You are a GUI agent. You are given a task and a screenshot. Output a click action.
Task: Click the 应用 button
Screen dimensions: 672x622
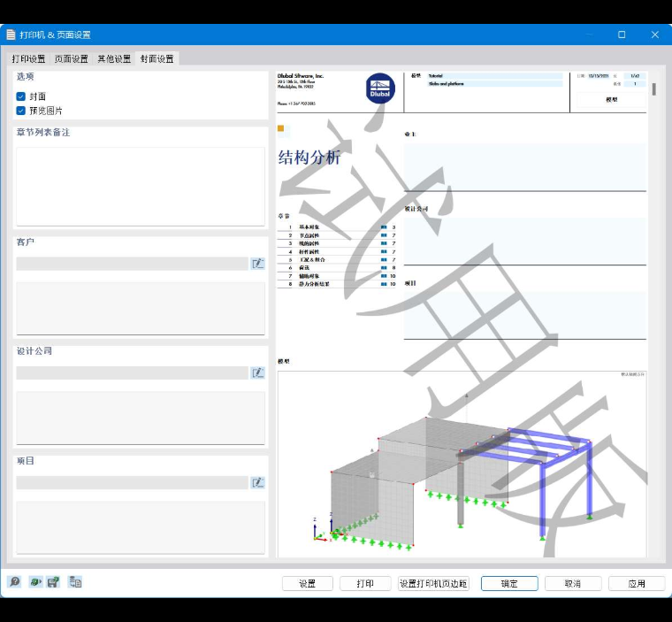637,583
